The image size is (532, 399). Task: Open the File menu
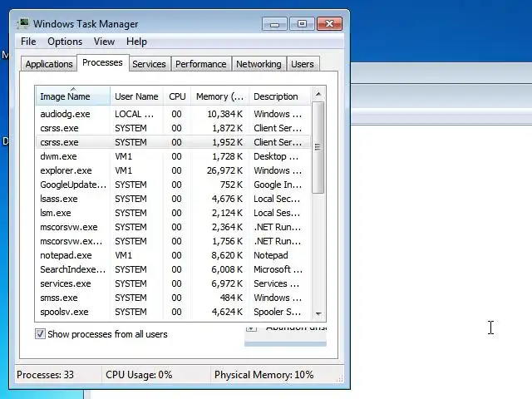click(x=28, y=42)
